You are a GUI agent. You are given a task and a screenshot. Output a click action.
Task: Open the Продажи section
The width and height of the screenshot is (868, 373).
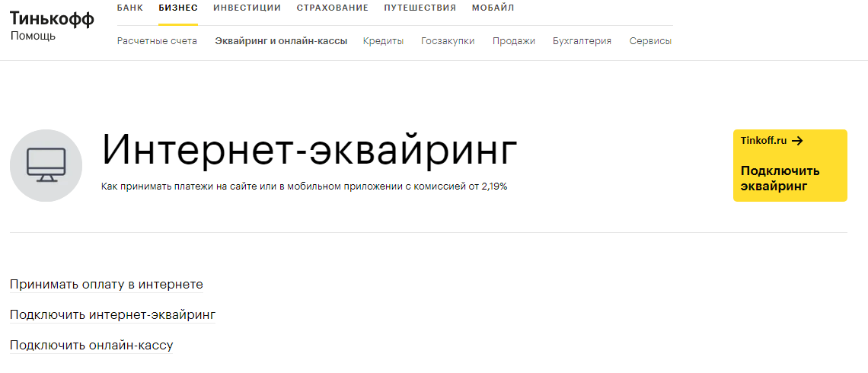coord(514,41)
